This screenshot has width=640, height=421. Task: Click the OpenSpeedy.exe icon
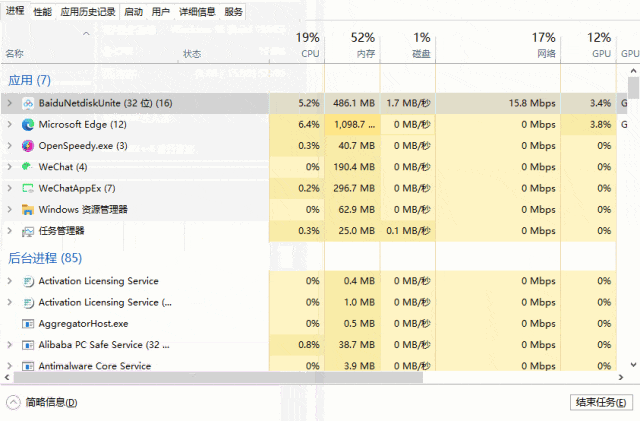[28, 146]
